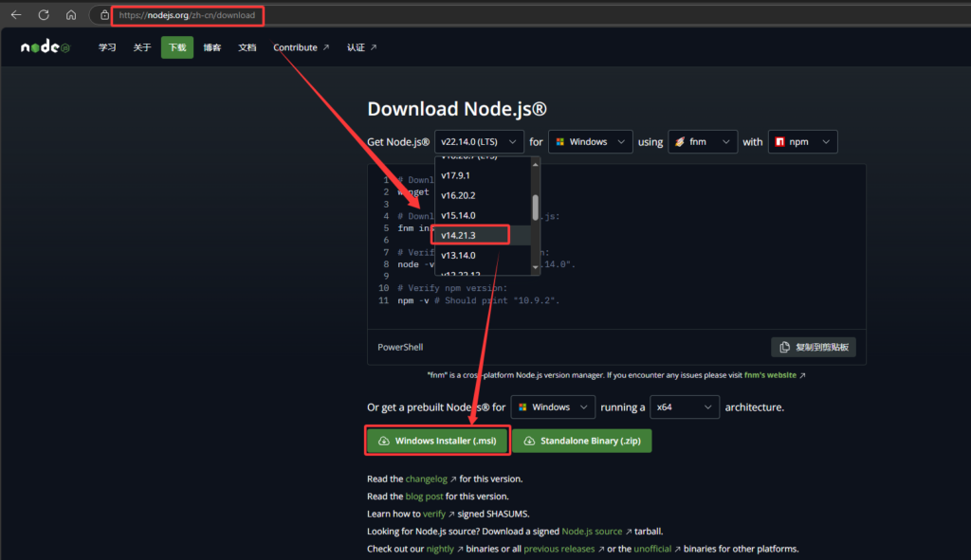Open the unofficial binaries link
The image size is (971, 560).
657,549
